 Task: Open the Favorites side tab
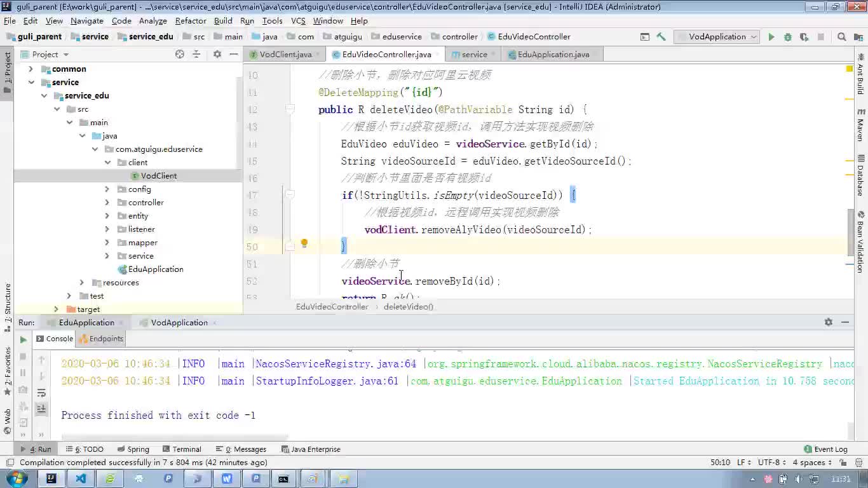click(x=8, y=370)
